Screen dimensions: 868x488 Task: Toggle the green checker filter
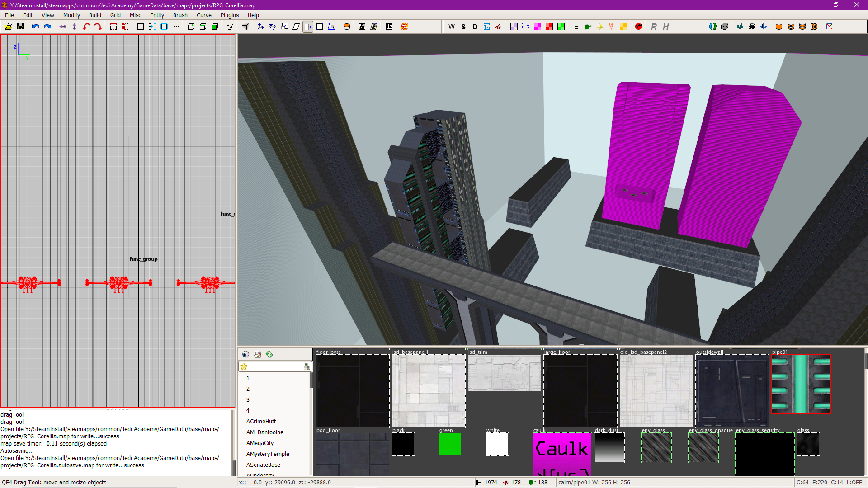coord(561,27)
